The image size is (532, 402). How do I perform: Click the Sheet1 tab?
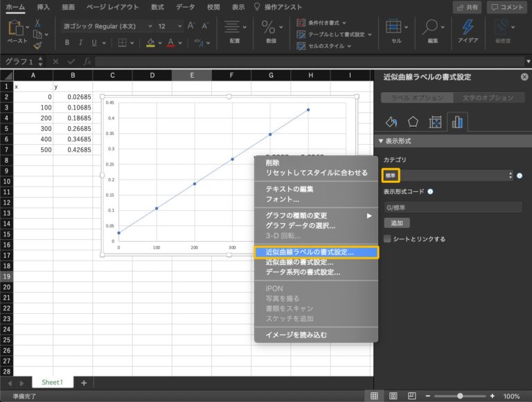(52, 383)
